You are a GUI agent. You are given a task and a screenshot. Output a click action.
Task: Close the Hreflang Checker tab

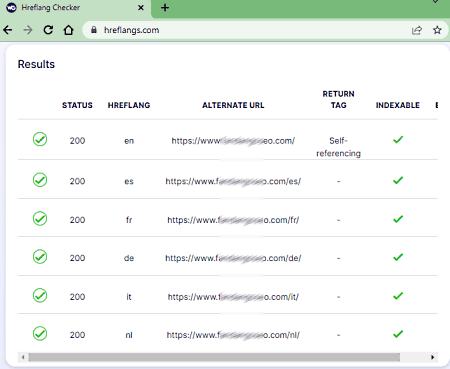click(x=141, y=8)
